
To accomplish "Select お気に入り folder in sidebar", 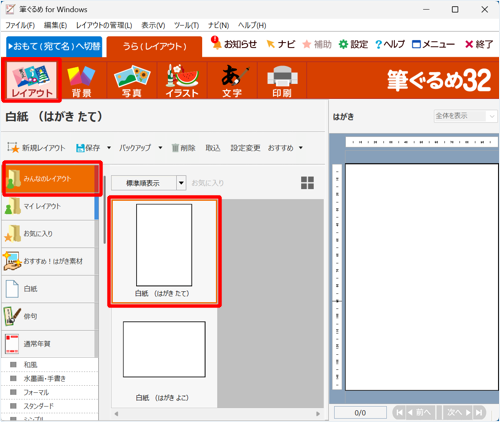I will (49, 234).
